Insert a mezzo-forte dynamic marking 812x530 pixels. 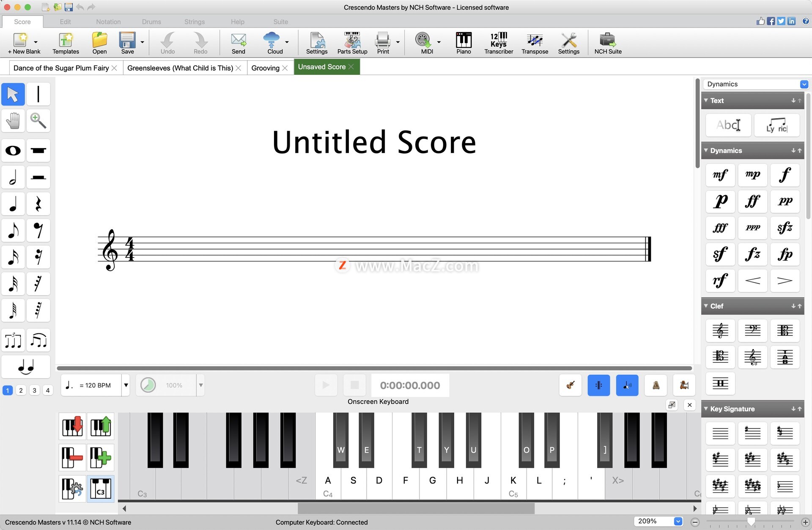[x=720, y=175]
